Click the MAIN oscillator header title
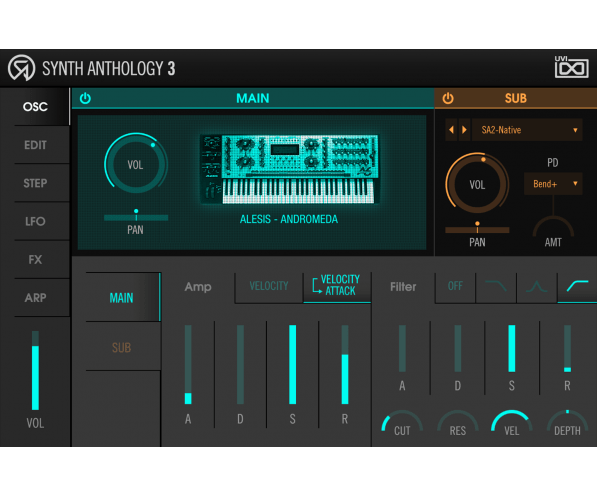Screen dimensions: 597x497 253,98
